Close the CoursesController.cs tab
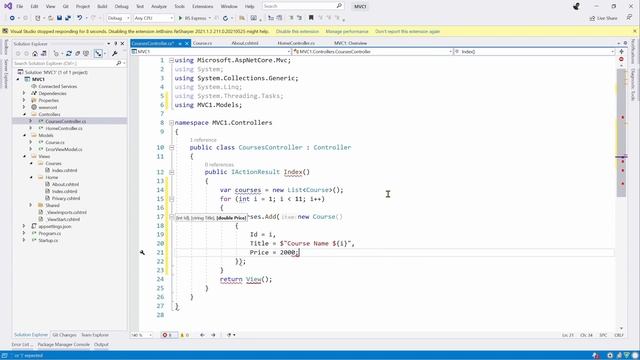The width and height of the screenshot is (640, 360). [x=187, y=43]
